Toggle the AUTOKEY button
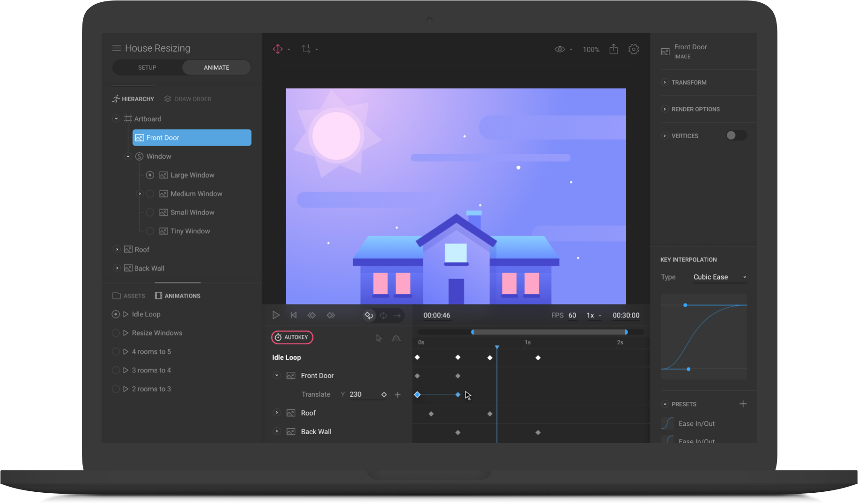Image resolution: width=858 pixels, height=504 pixels. pyautogui.click(x=292, y=337)
